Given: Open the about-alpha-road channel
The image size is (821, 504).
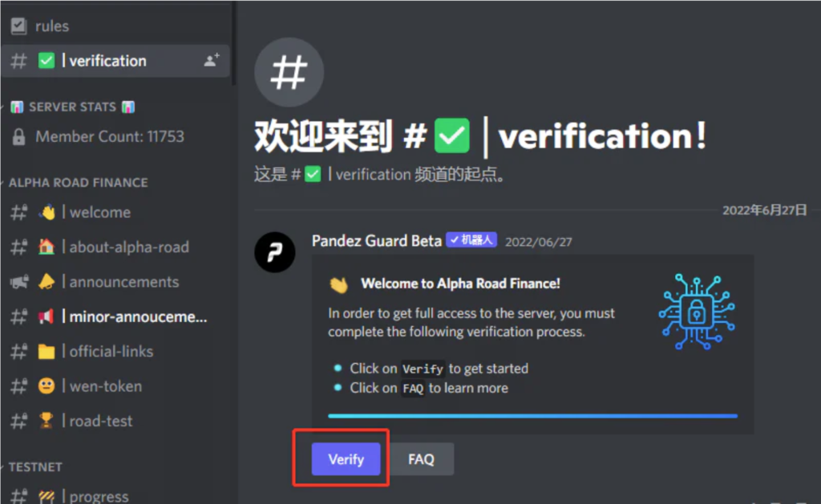Looking at the screenshot, I should (115, 247).
